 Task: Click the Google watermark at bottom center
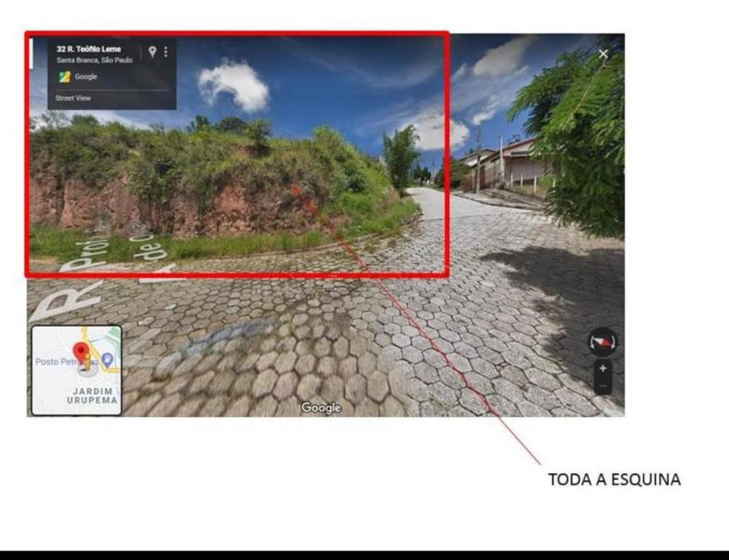tap(321, 408)
